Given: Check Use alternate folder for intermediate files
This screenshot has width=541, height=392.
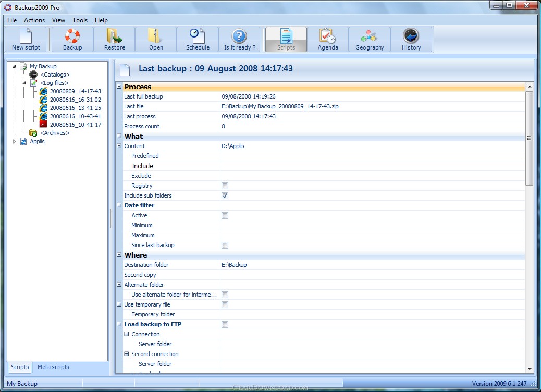Looking at the screenshot, I should coord(225,295).
